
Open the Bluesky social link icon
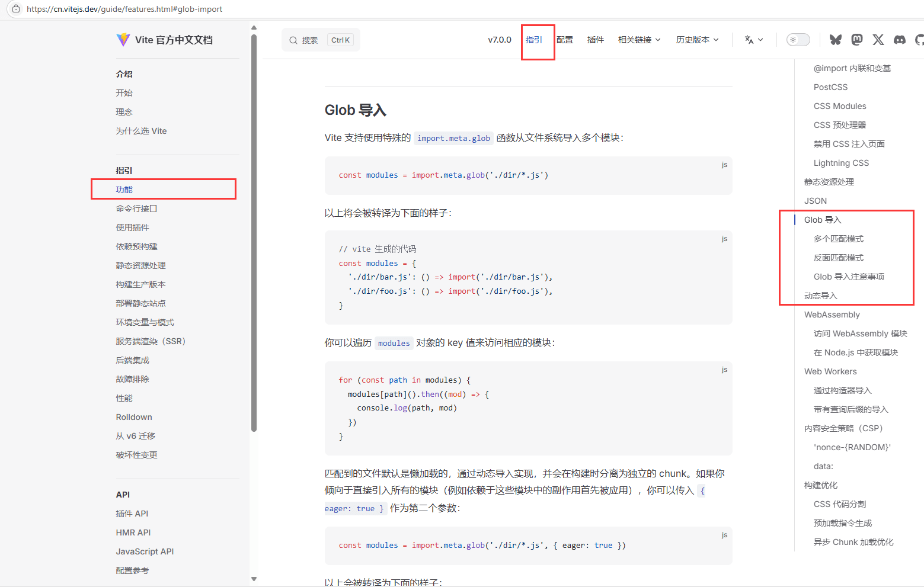(836, 40)
